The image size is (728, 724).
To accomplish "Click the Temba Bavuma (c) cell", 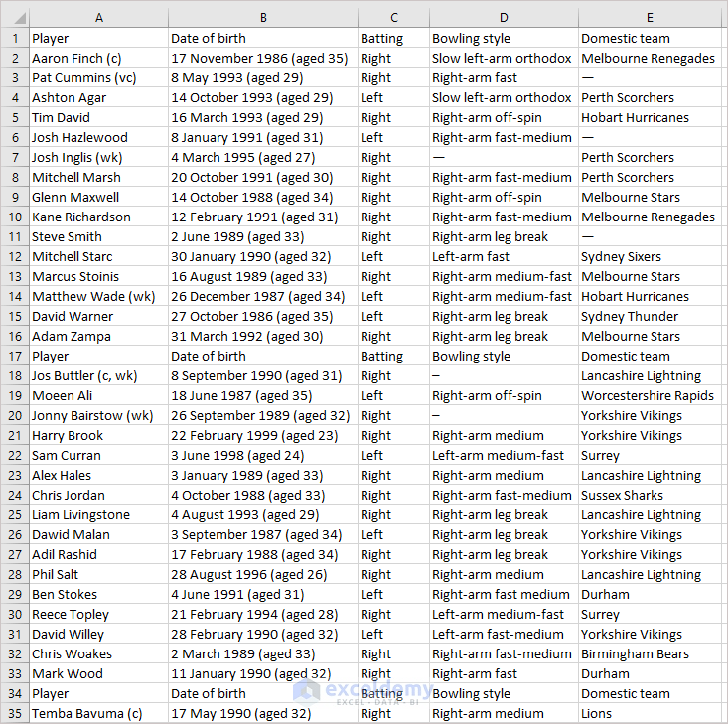I will (x=98, y=714).
